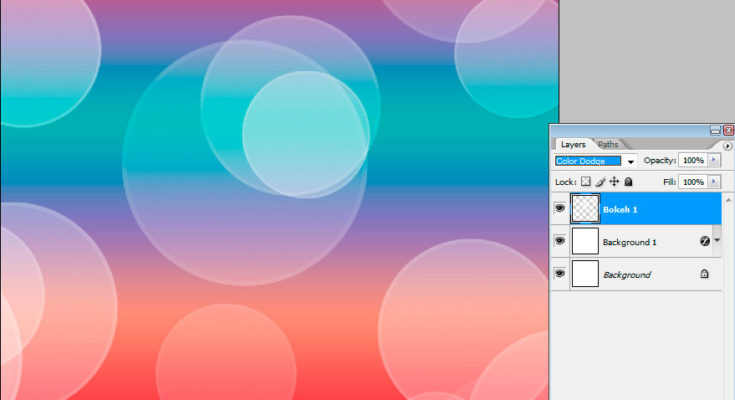This screenshot has width=735, height=400.
Task: Select the italic Background layer name
Action: 627,275
